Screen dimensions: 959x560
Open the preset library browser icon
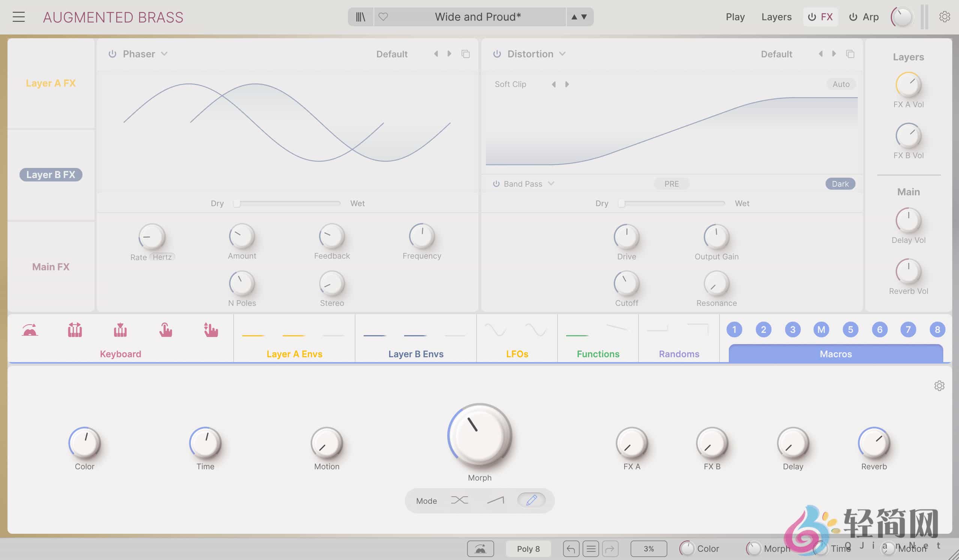(x=360, y=17)
